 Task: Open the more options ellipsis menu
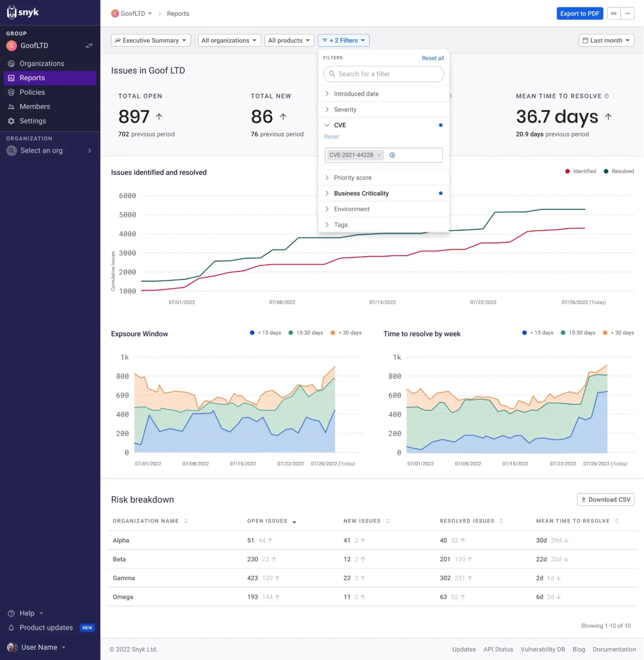click(628, 14)
